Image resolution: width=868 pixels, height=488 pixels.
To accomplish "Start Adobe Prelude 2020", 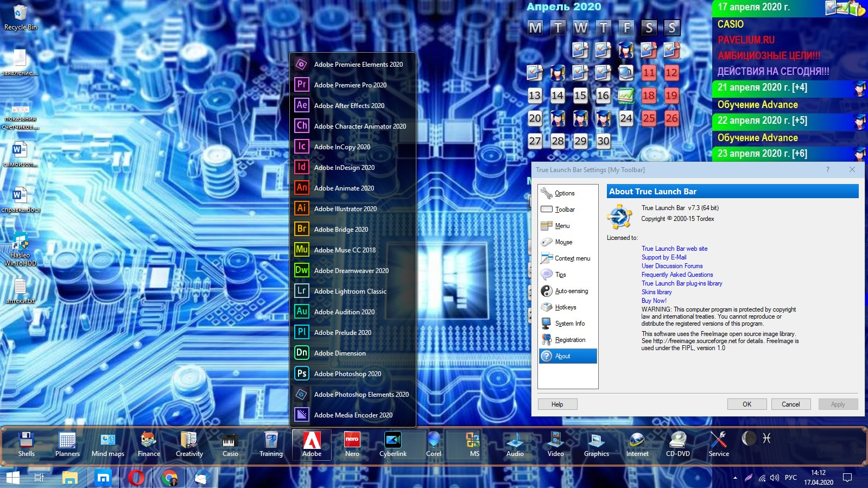I will pyautogui.click(x=353, y=332).
